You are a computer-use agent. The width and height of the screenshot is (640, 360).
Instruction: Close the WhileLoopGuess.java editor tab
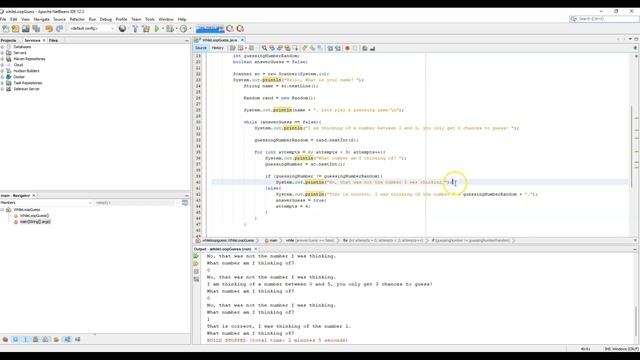point(242,40)
